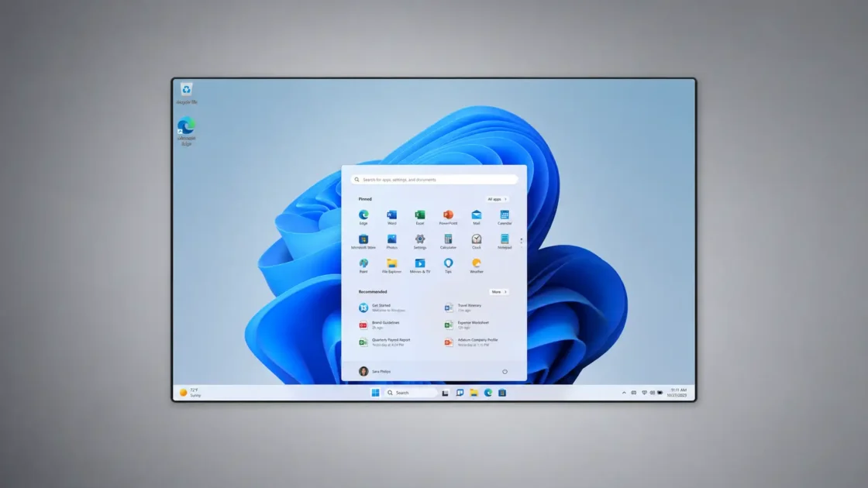
Task: Launch PowerPoint from pinned apps
Action: tap(448, 217)
